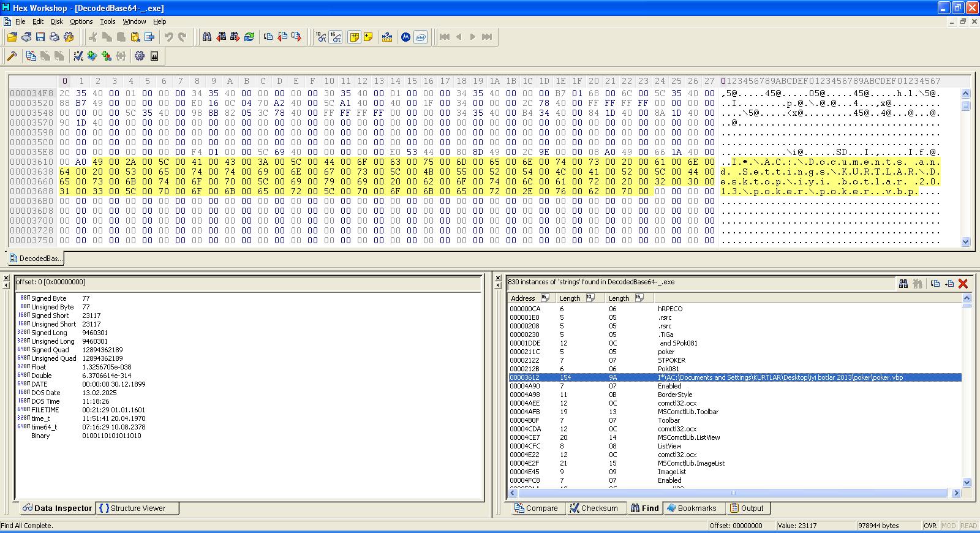Click the printer setup gear icon
Viewport: 980px width, 533px height.
coord(69,37)
